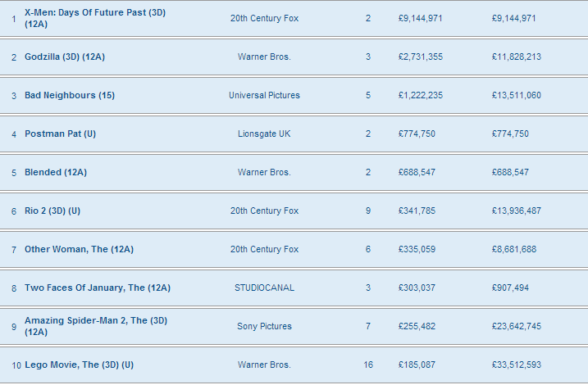The width and height of the screenshot is (588, 385).
Task: Select Lego Movie, The (3D) (U)
Action: click(x=79, y=365)
